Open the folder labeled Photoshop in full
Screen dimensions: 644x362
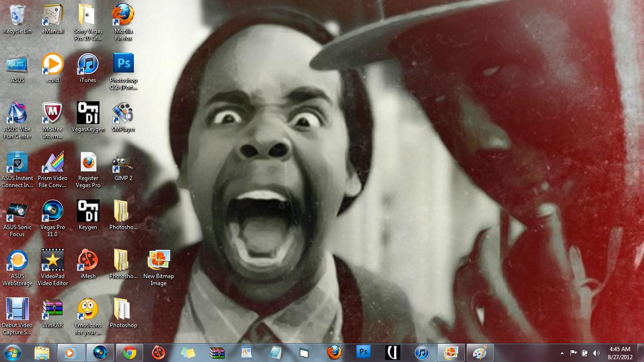124,313
